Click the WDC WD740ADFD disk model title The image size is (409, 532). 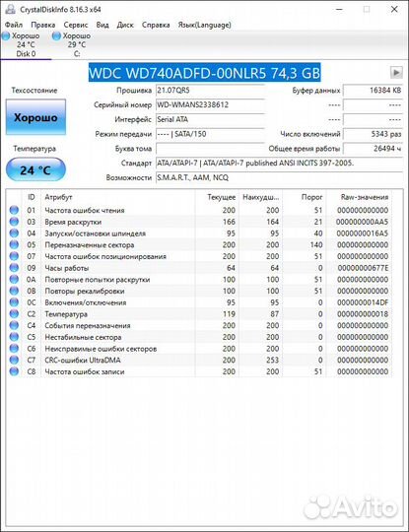(204, 73)
